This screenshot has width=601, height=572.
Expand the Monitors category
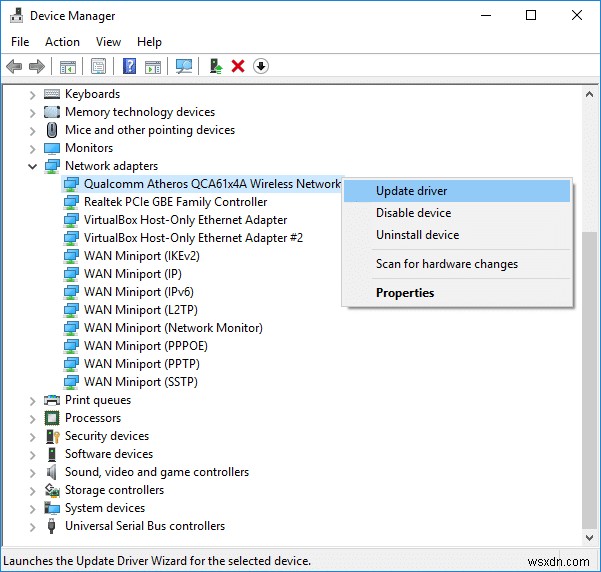pyautogui.click(x=33, y=149)
